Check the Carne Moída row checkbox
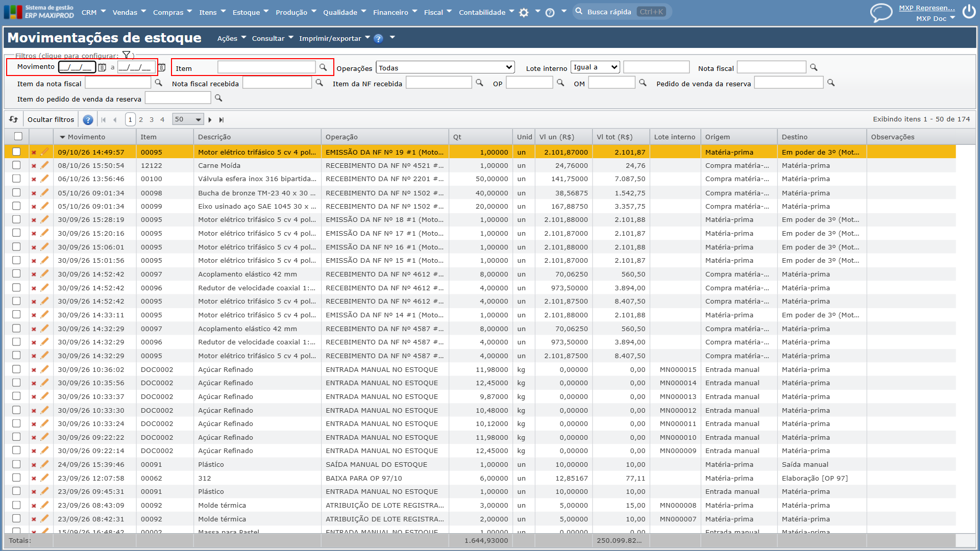 [x=16, y=165]
